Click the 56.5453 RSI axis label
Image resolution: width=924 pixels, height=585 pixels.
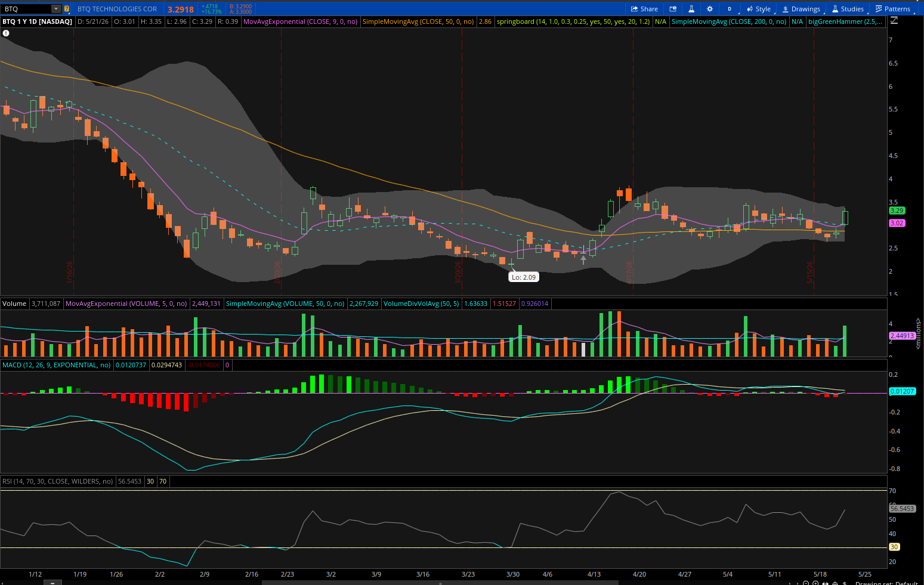902,509
